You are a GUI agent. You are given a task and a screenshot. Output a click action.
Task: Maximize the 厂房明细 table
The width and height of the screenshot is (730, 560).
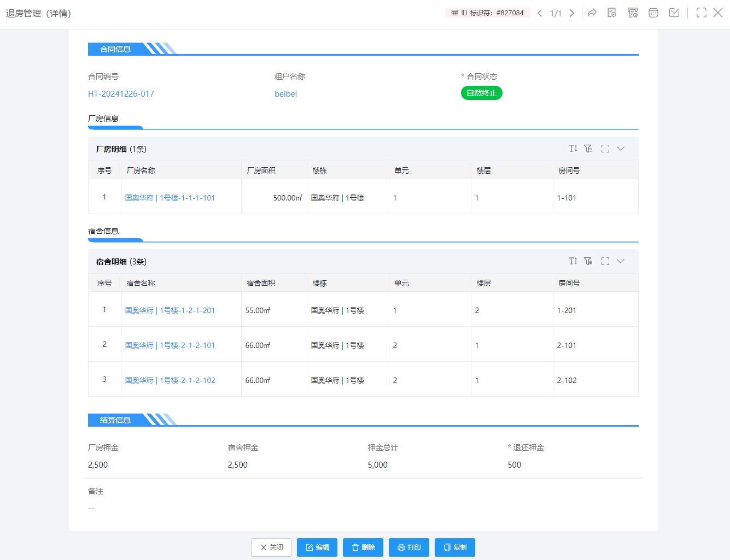click(605, 149)
